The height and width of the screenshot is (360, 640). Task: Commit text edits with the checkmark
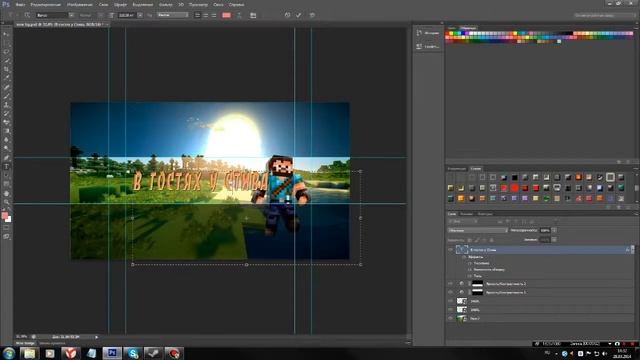coord(299,15)
